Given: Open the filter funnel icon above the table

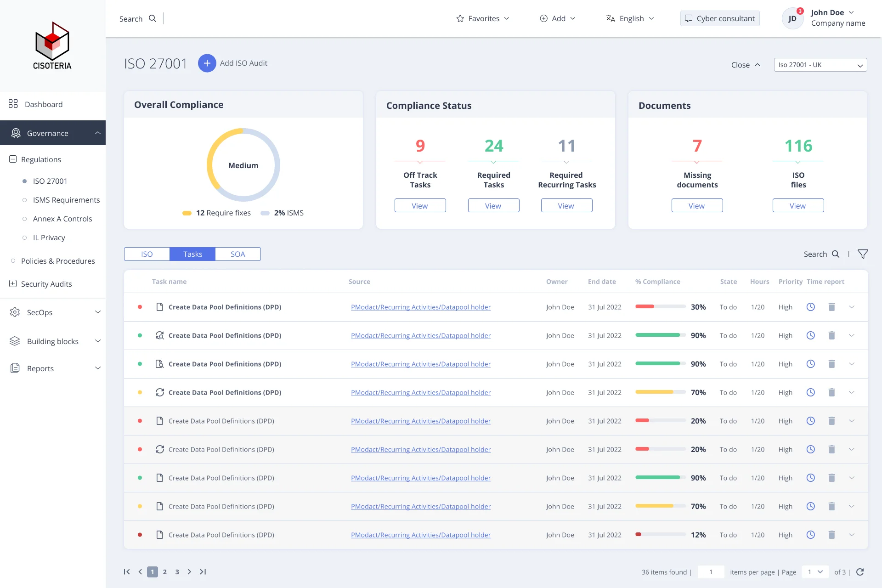Looking at the screenshot, I should 863,254.
